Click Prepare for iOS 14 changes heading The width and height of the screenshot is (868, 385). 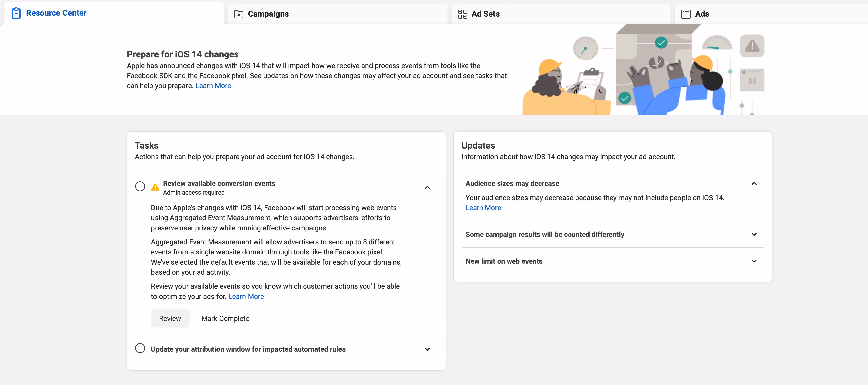183,54
